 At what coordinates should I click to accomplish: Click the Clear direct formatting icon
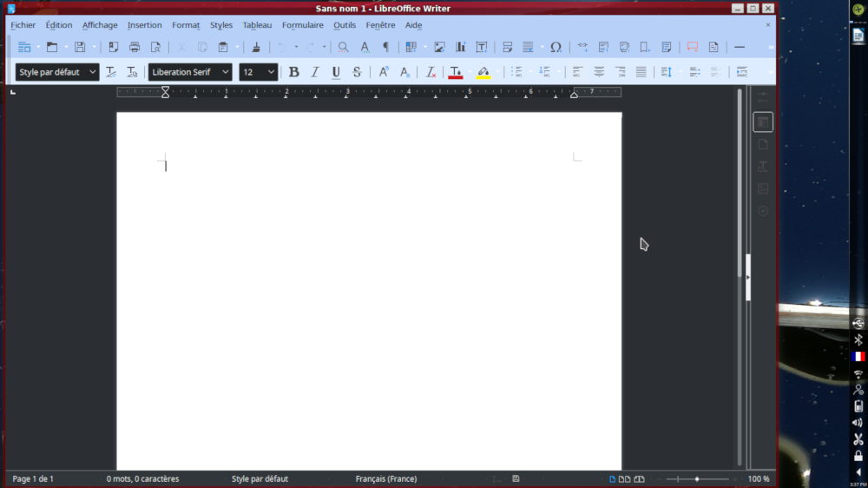coord(431,72)
